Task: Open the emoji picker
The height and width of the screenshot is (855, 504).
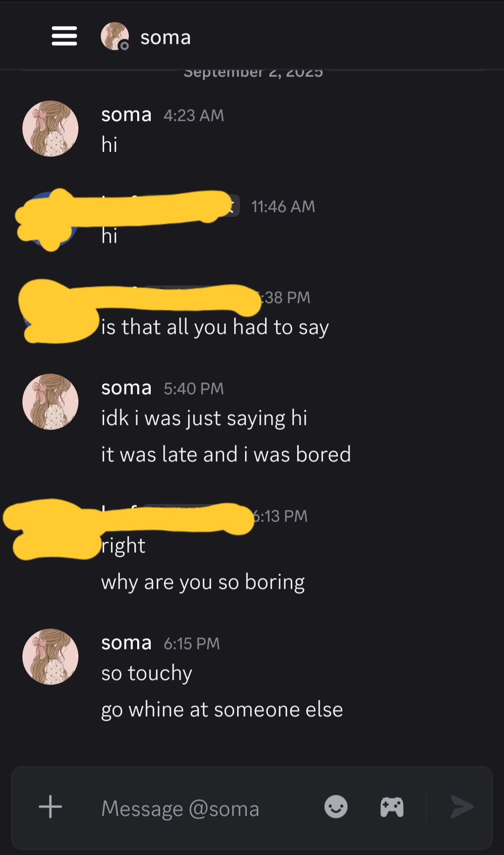Action: tap(336, 806)
